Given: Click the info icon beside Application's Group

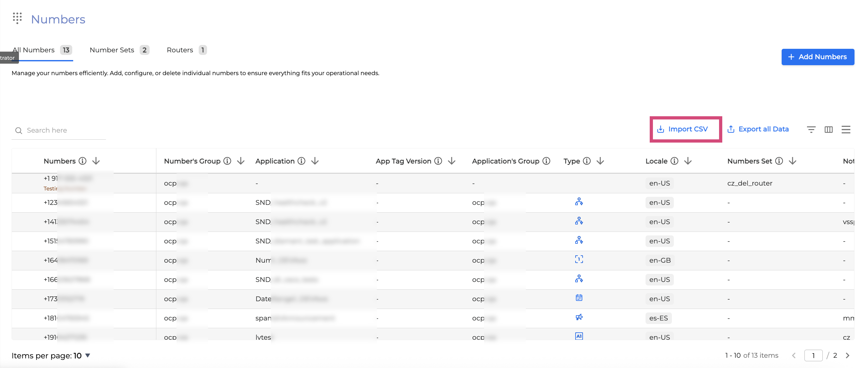Looking at the screenshot, I should 546,161.
